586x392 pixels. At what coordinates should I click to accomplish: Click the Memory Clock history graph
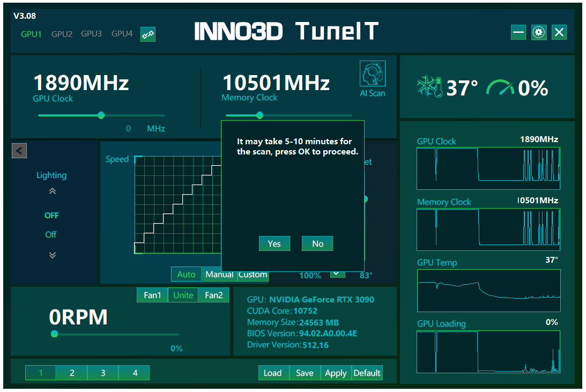click(x=488, y=230)
